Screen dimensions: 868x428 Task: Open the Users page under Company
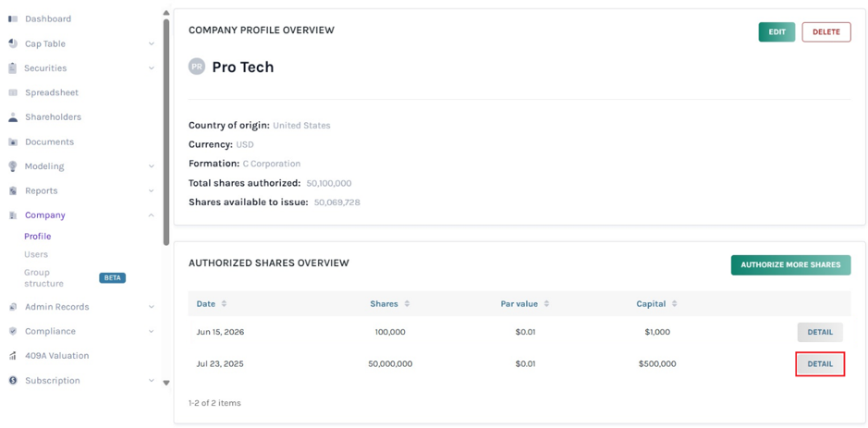click(x=36, y=254)
